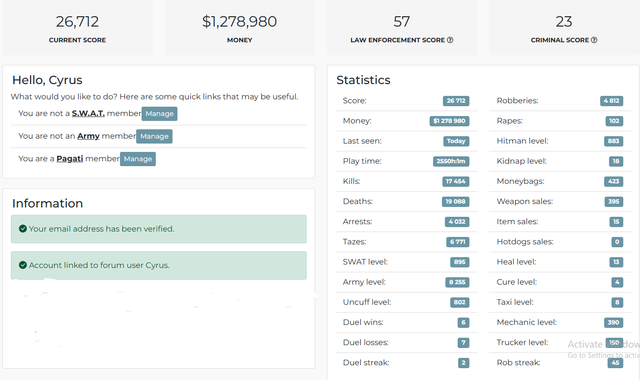Click the Rob streak value 45
The image size is (640, 380).
(x=615, y=363)
